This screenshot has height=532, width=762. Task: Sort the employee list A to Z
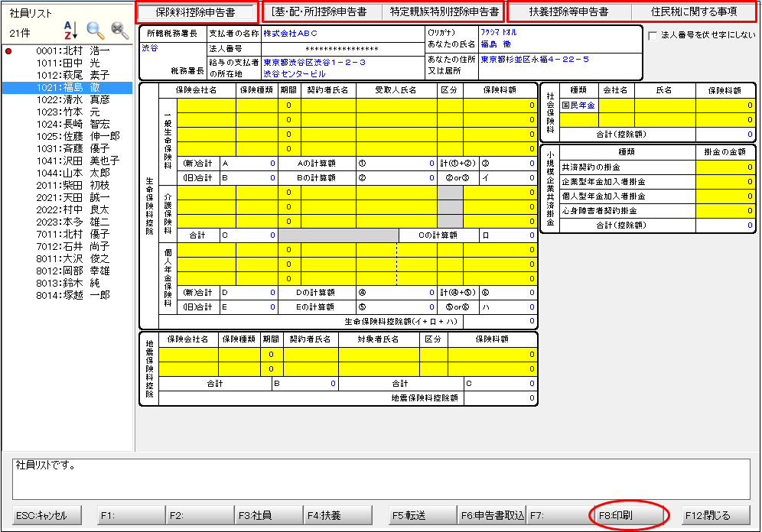coord(70,31)
